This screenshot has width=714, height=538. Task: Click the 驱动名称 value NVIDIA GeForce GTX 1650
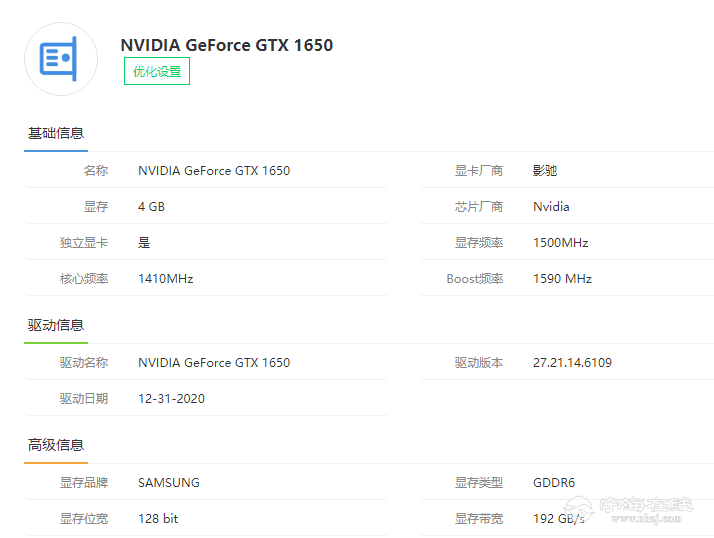point(214,363)
